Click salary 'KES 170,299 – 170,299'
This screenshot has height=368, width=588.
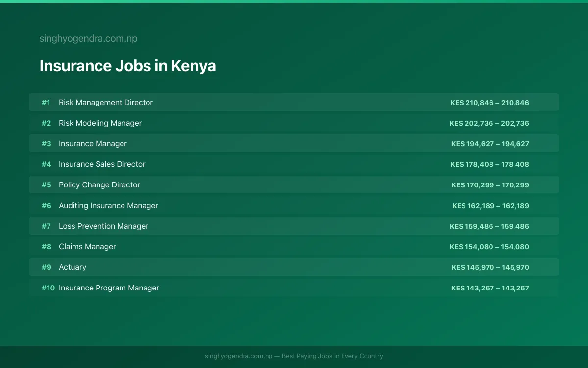[490, 185]
